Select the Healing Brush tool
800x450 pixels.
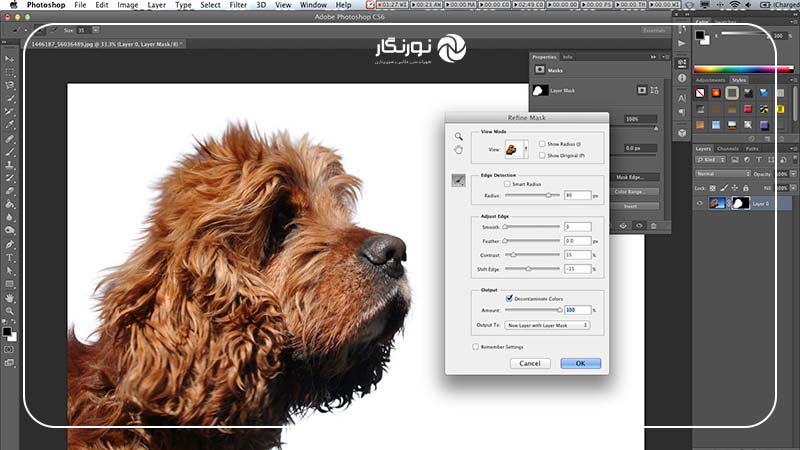click(x=9, y=139)
